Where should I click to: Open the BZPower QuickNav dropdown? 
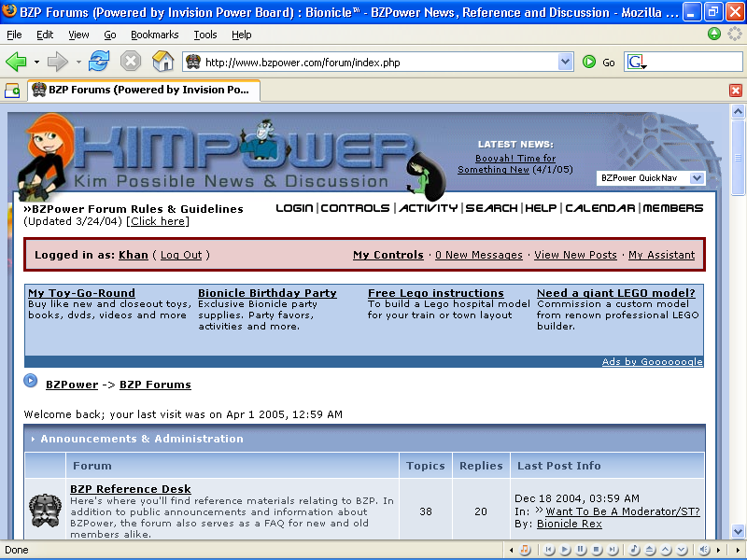pos(651,178)
